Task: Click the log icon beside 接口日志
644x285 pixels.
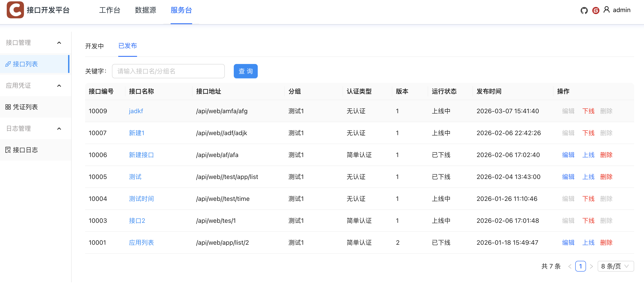Action: (x=8, y=150)
